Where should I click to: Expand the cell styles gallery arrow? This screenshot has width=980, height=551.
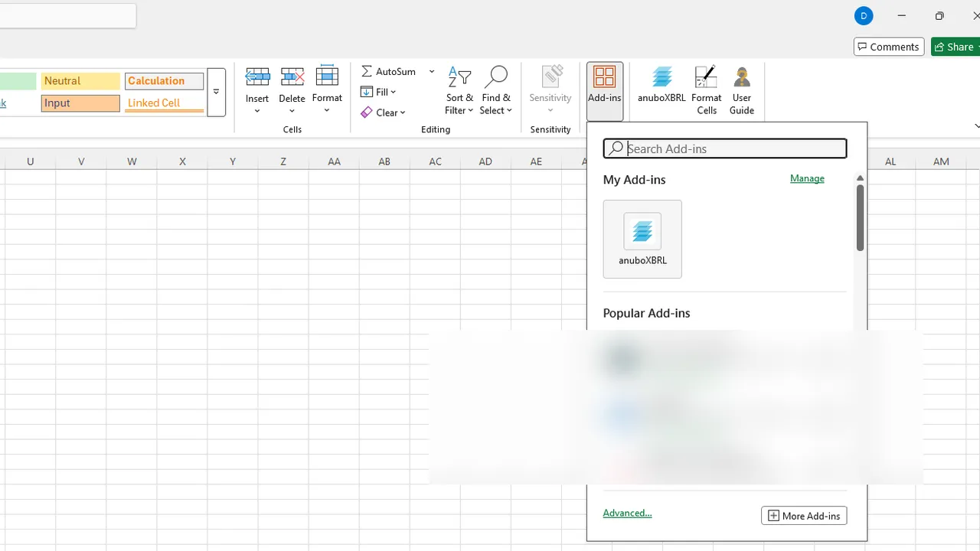pyautogui.click(x=217, y=92)
